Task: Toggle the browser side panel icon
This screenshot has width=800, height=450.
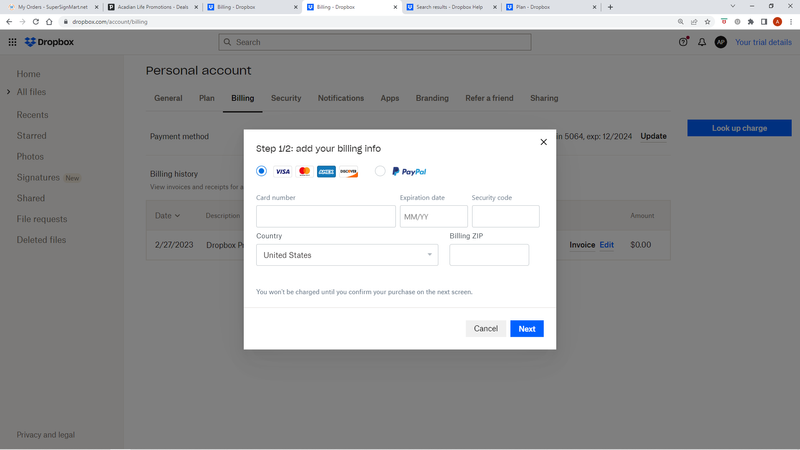Action: [764, 22]
